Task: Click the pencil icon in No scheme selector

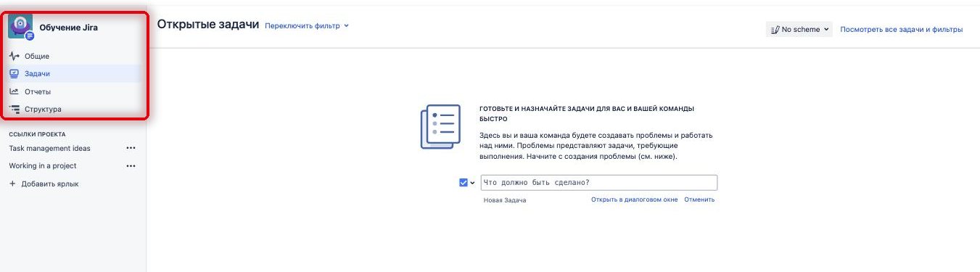Action: coord(775,30)
